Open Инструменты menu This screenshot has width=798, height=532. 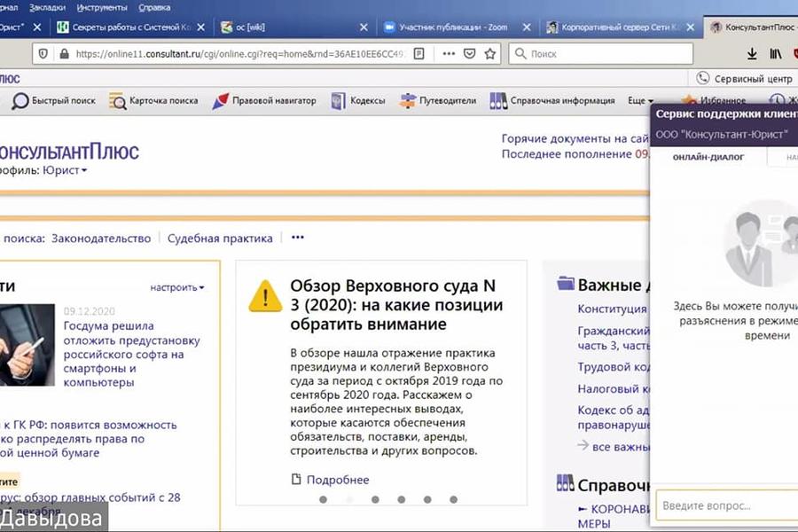pos(102,8)
